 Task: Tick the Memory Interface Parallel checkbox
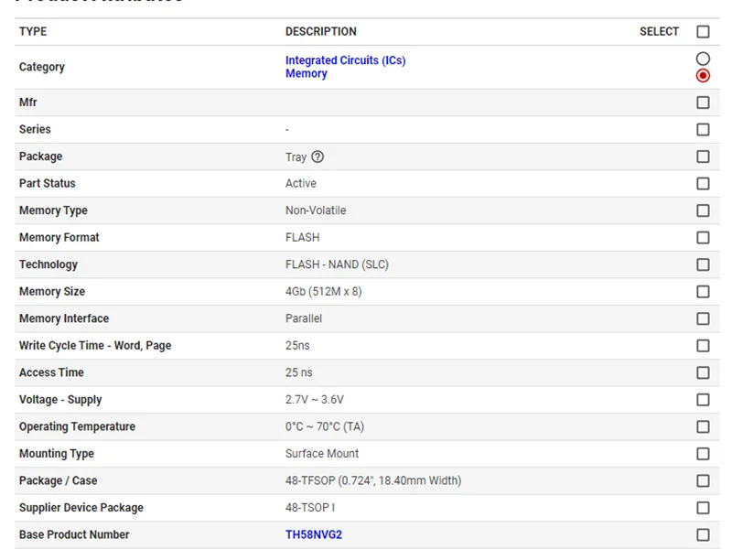703,318
